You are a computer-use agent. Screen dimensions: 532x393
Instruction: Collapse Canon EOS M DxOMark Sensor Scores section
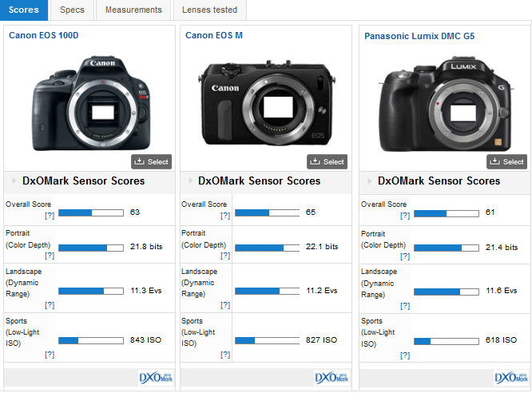coord(190,181)
